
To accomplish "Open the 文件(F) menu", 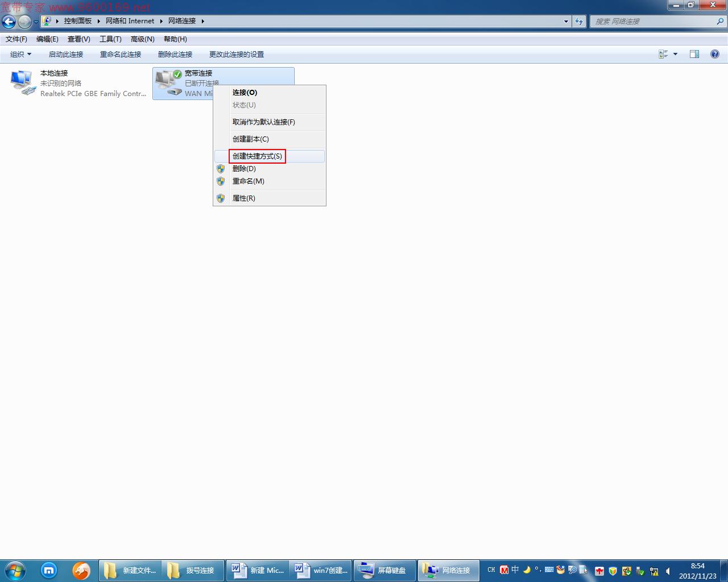I will 15,39.
